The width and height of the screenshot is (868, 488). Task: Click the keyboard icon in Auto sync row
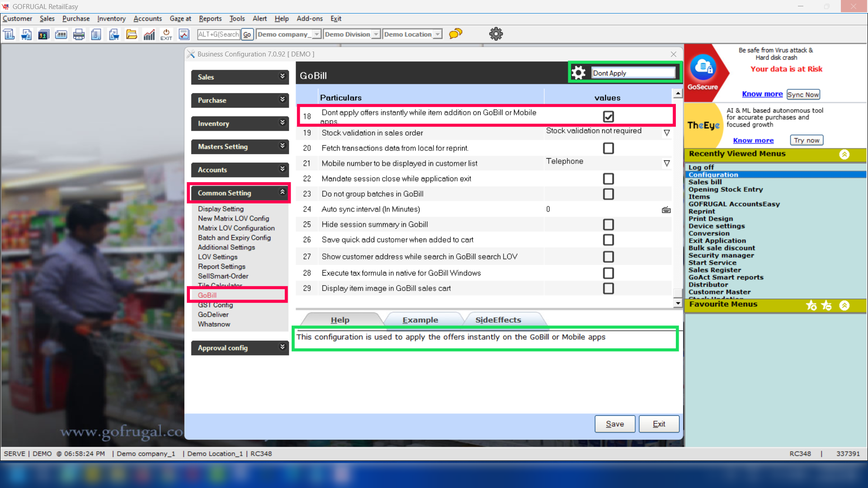point(666,210)
